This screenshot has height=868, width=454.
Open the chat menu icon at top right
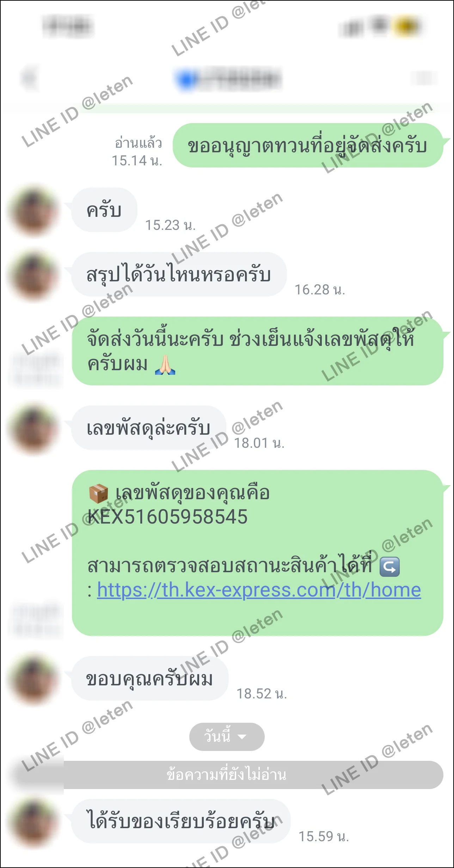coord(425,78)
